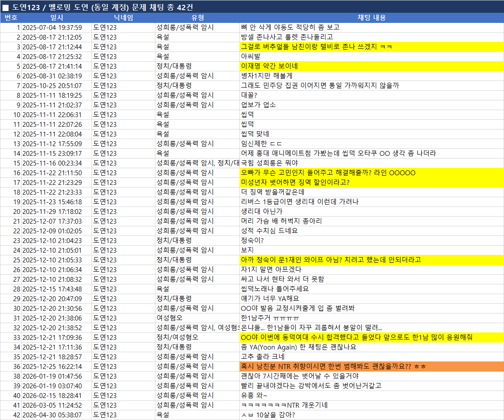504x420 pixels.
Task: Click the date cell 2025-11-23 15:46:18
Action: [57, 202]
